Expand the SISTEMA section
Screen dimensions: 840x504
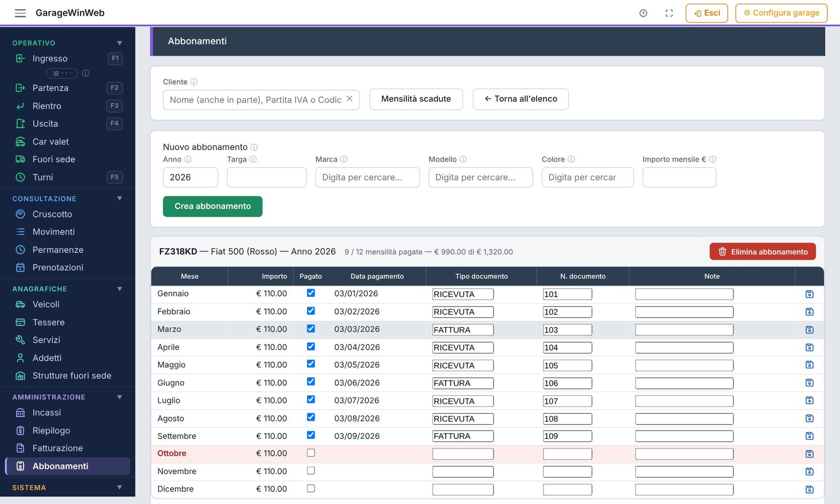[x=120, y=487]
